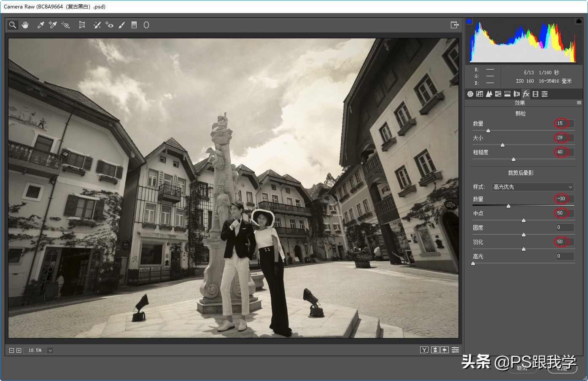Switch to the Tone Curve tab
This screenshot has height=381, width=588.
click(x=479, y=94)
